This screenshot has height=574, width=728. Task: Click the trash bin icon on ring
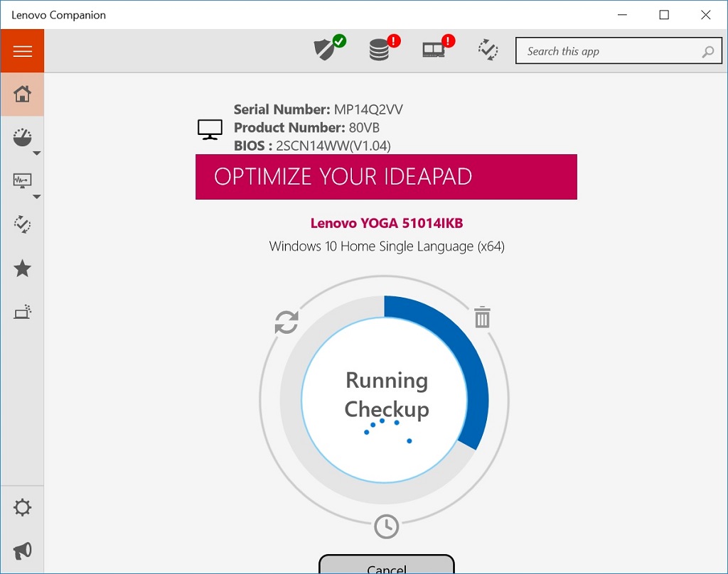point(483,317)
